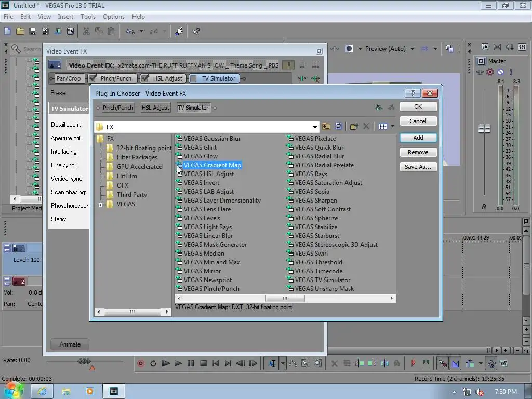Click the Remove button
The height and width of the screenshot is (399, 532).
(418, 152)
